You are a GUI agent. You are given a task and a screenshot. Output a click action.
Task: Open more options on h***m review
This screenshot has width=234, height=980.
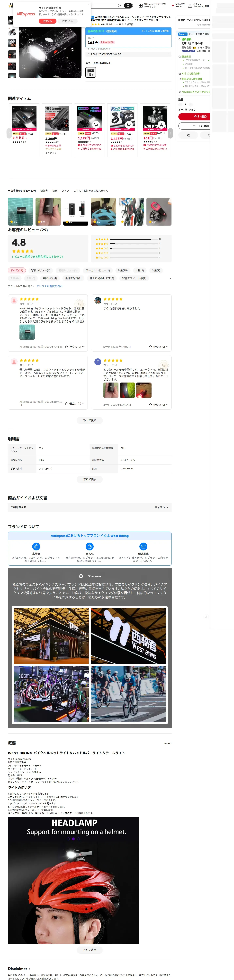[x=167, y=347]
